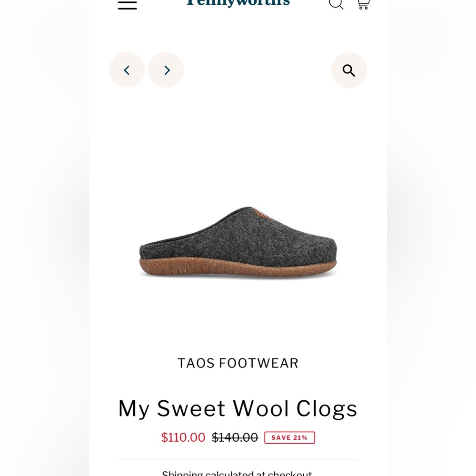This screenshot has height=476, width=476.
Task: Select the discounted $110.00 price
Action: (183, 437)
